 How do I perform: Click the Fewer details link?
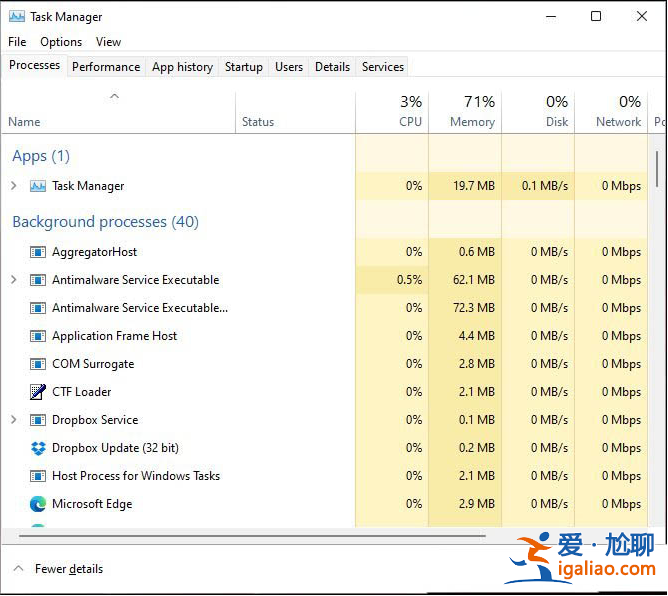pyautogui.click(x=69, y=569)
